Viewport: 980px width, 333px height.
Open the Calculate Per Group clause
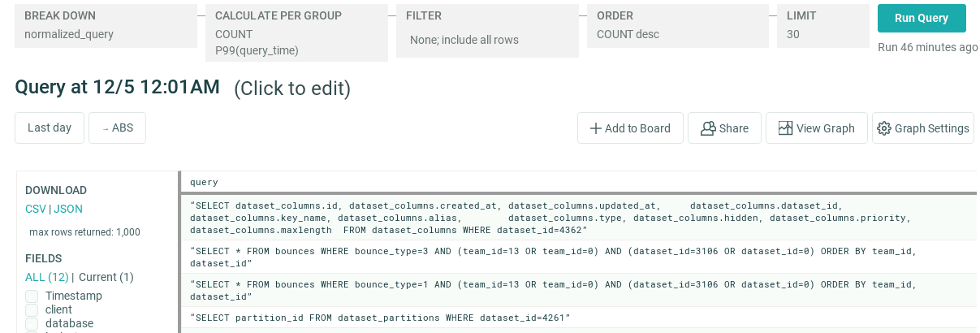pyautogui.click(x=296, y=33)
